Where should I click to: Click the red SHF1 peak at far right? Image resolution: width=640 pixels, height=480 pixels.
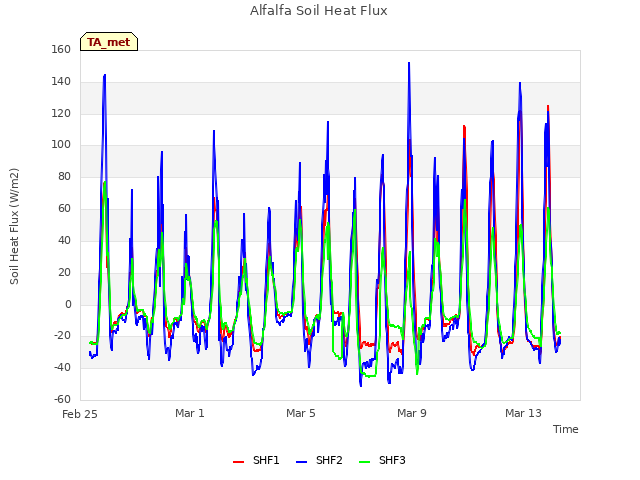click(548, 107)
